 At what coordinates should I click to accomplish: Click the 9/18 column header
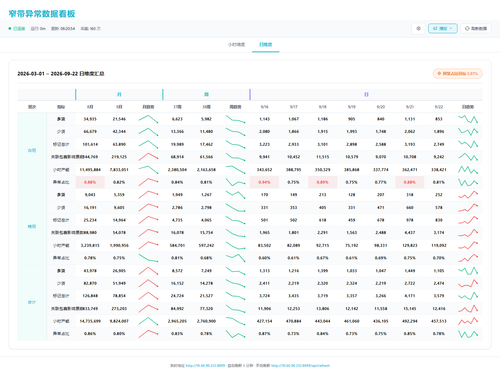click(323, 107)
